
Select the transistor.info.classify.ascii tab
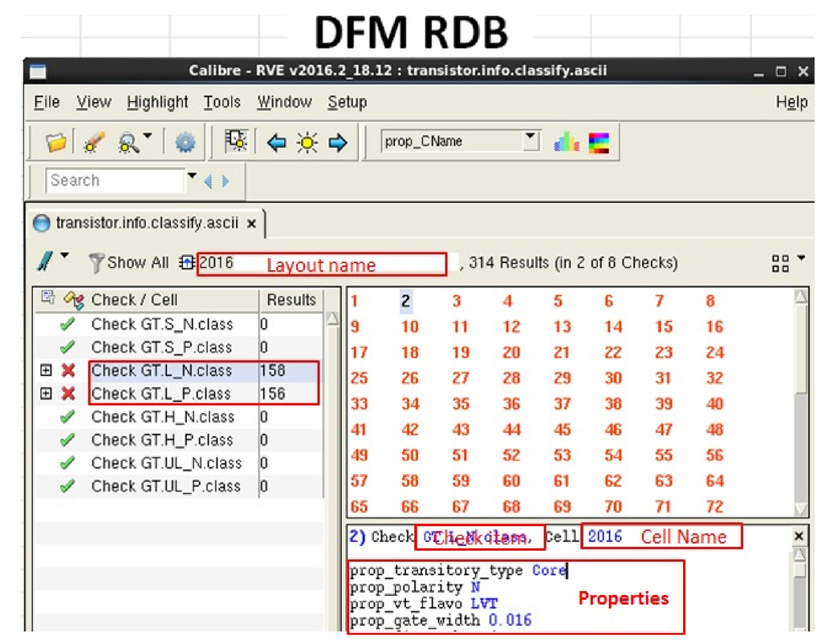point(147,223)
